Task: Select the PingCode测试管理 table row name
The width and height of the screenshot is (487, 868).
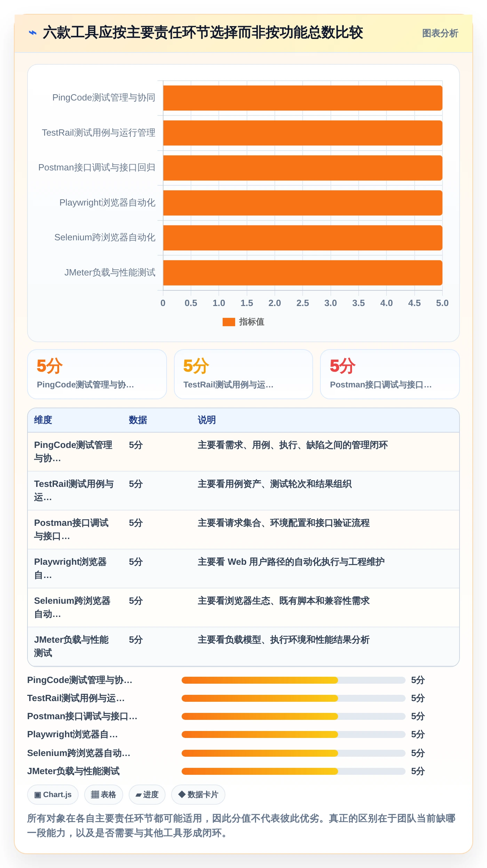Action: click(73, 452)
